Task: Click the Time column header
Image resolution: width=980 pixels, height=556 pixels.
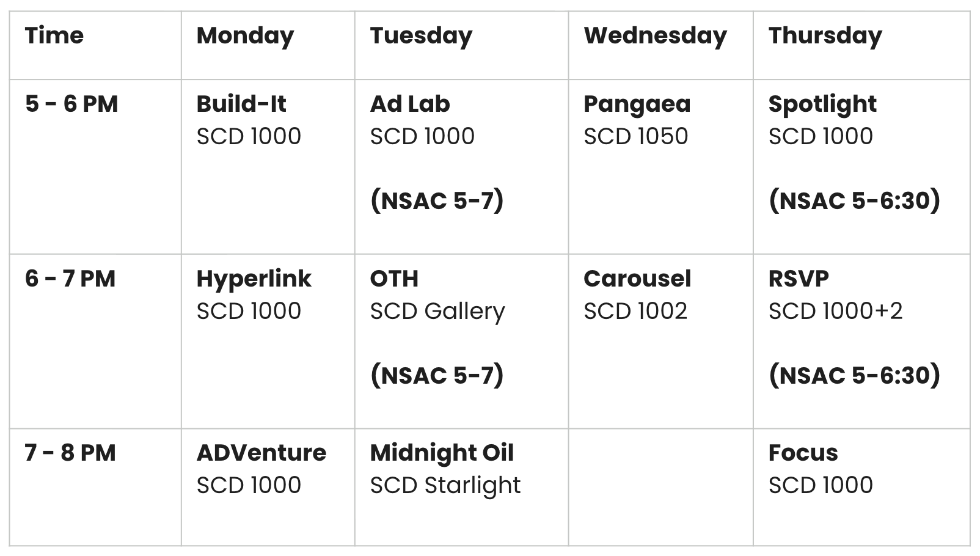Action: pyautogui.click(x=95, y=45)
